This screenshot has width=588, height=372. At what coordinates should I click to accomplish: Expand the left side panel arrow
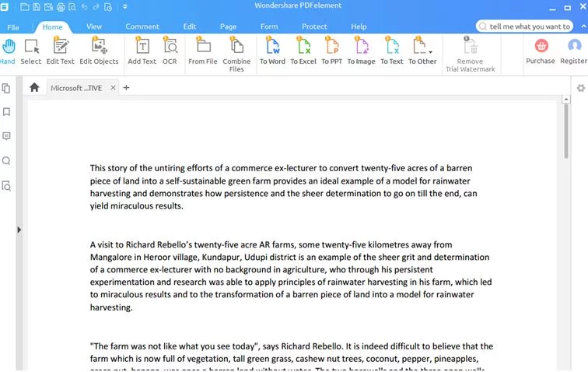(x=19, y=230)
